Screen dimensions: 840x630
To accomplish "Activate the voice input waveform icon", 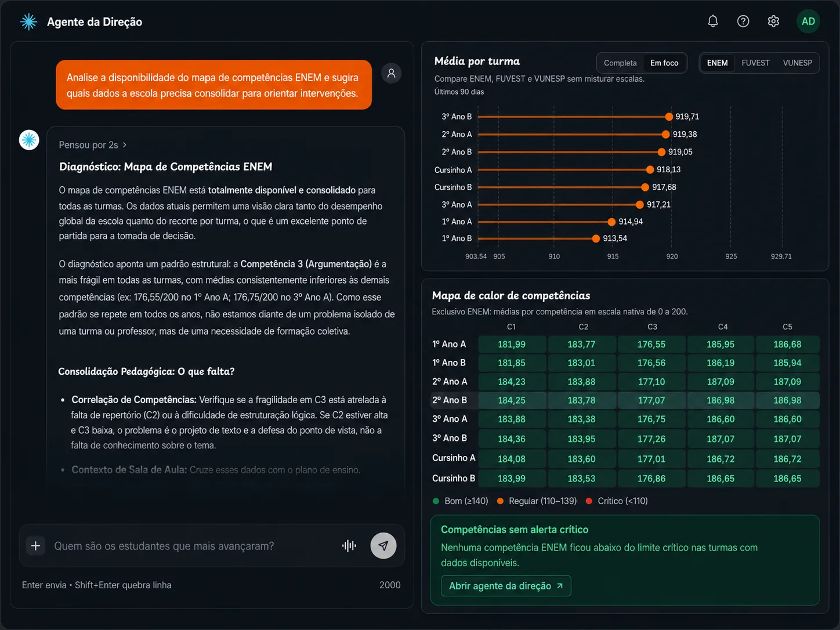I will pos(349,546).
